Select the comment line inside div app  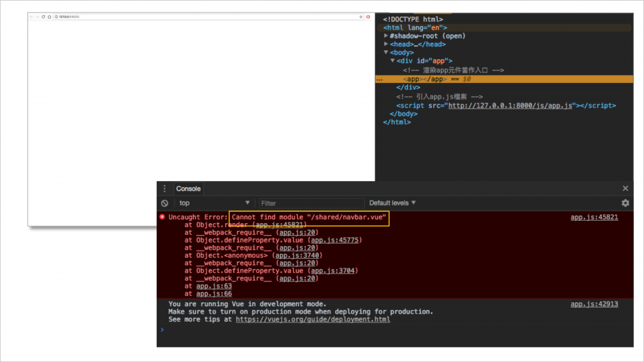[453, 70]
